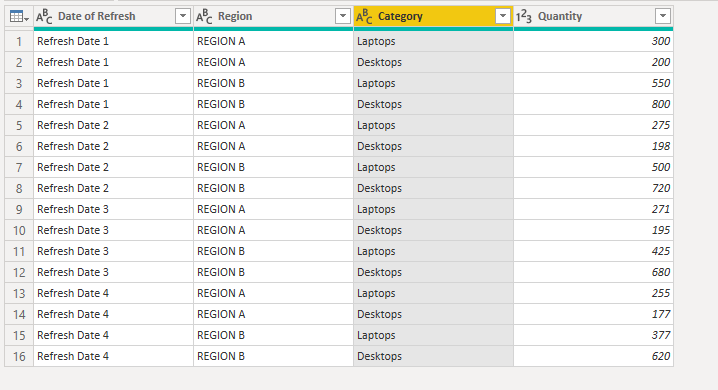Select the Quantity column header
Image resolution: width=718 pixels, height=390 pixels.
pyautogui.click(x=593, y=16)
